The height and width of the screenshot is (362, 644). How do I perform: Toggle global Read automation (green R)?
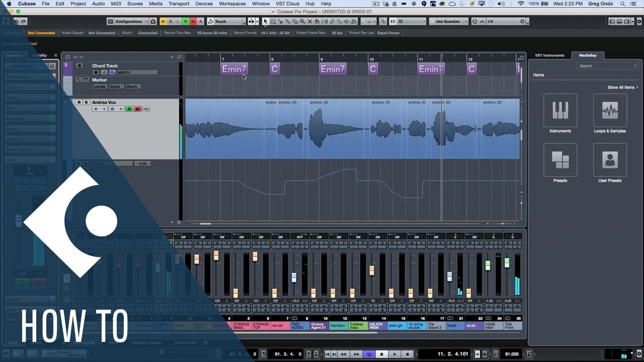186,22
